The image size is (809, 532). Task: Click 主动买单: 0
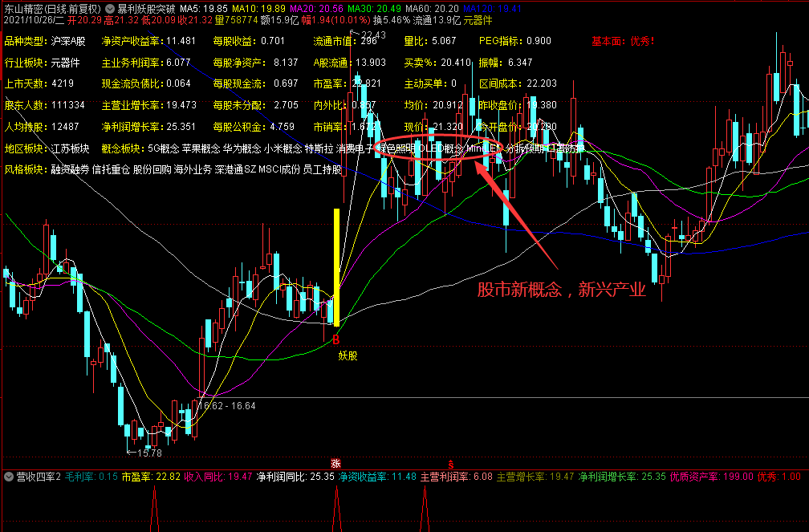[x=430, y=83]
